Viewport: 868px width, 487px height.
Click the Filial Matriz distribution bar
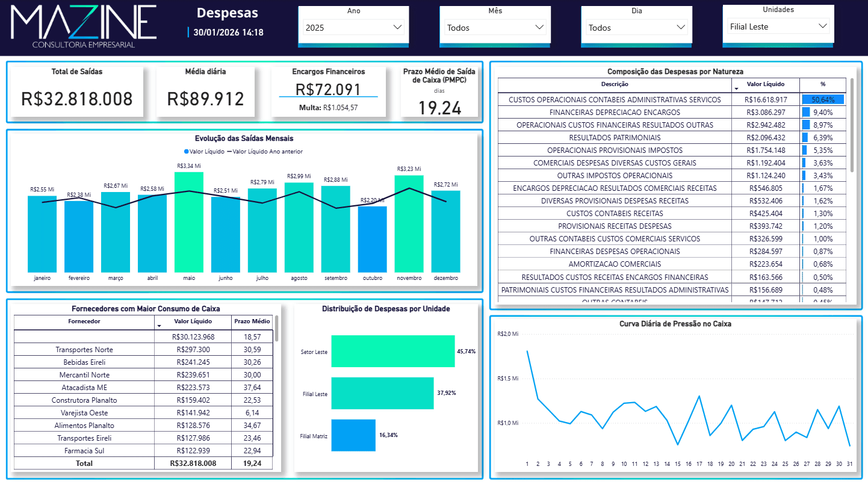[x=353, y=435]
